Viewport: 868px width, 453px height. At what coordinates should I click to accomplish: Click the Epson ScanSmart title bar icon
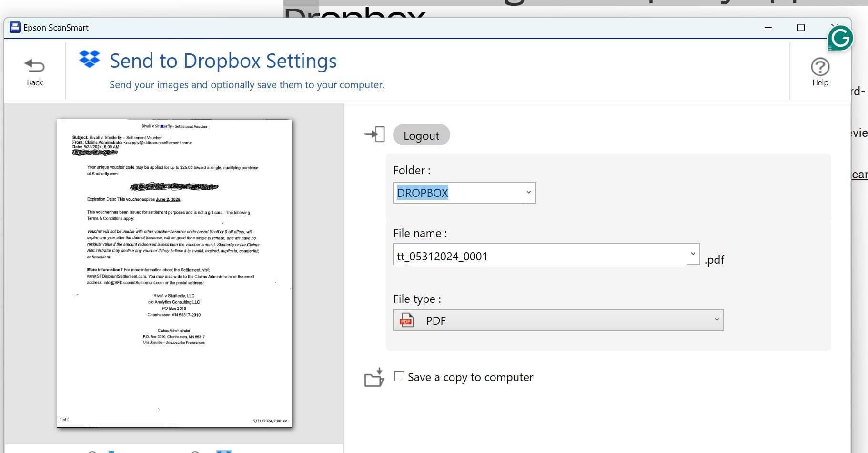click(x=15, y=27)
